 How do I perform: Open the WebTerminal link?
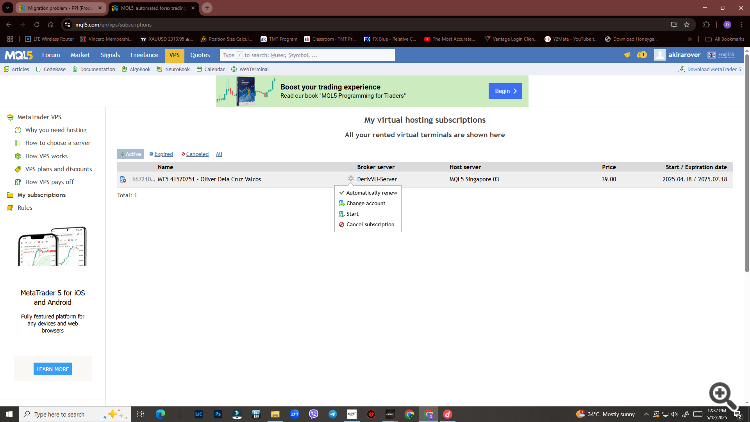click(x=250, y=69)
